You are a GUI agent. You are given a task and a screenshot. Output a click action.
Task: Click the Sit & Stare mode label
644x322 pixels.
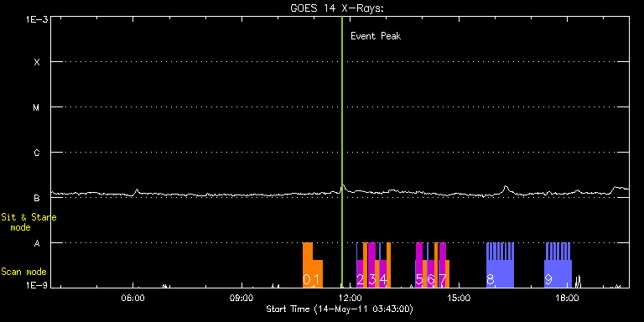[29, 221]
